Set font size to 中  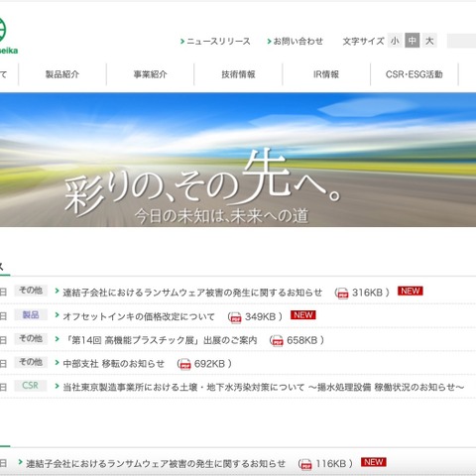[x=413, y=41]
